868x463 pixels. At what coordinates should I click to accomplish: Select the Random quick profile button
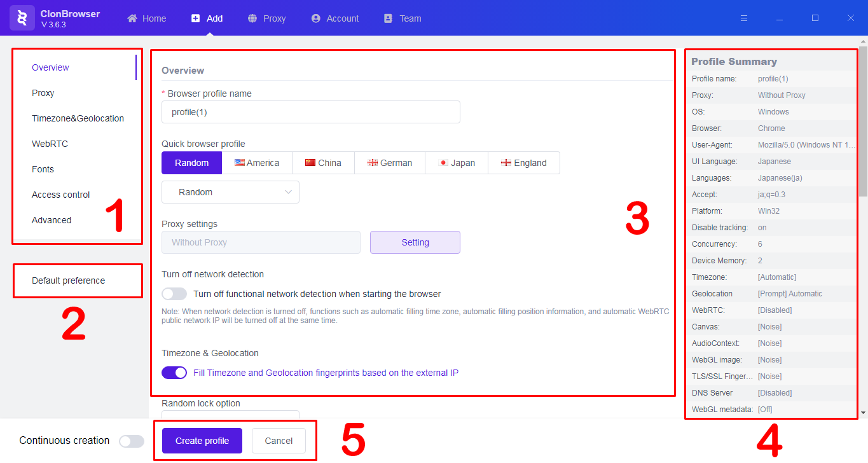(x=191, y=163)
